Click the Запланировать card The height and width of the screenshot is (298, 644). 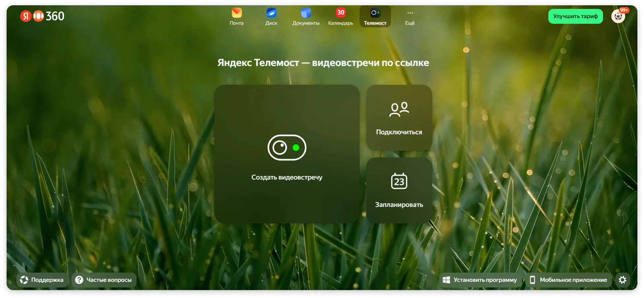pos(399,190)
